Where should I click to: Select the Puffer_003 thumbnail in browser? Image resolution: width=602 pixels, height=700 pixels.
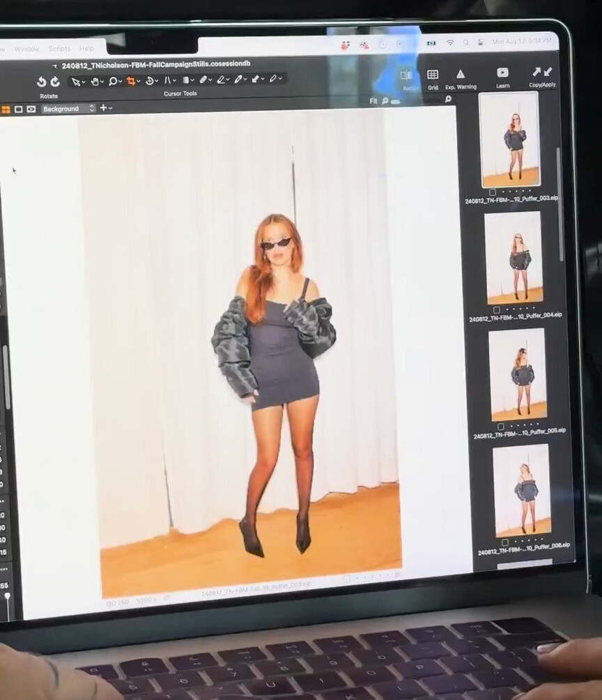point(509,139)
